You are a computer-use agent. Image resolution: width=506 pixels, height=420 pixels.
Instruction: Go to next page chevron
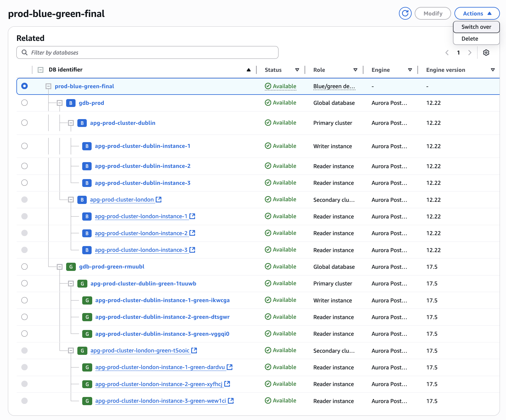tap(470, 53)
